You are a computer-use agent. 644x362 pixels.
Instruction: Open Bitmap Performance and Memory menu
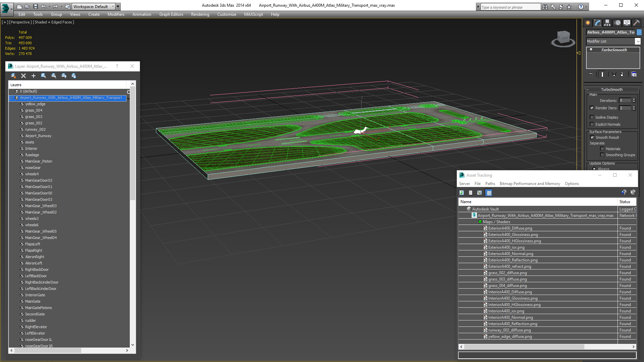pos(530,184)
